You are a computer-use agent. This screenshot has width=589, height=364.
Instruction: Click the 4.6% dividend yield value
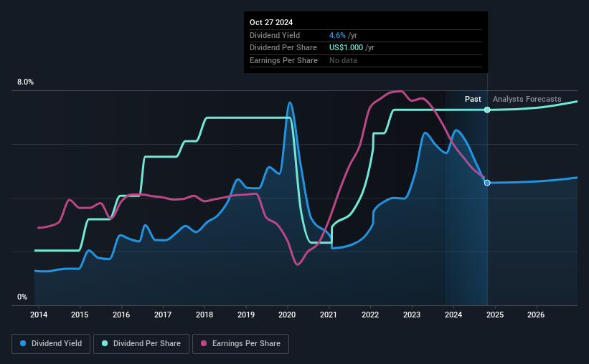pos(337,35)
